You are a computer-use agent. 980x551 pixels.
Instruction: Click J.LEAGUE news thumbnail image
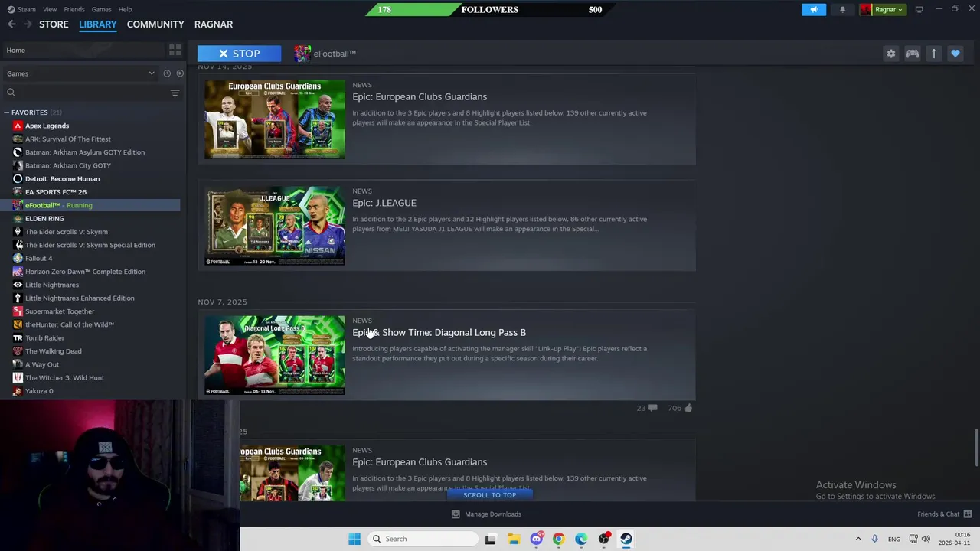(275, 226)
